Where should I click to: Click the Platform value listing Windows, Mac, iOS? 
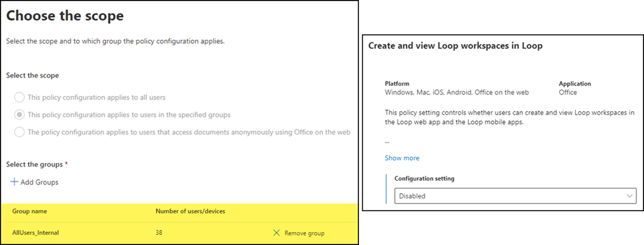(x=457, y=92)
